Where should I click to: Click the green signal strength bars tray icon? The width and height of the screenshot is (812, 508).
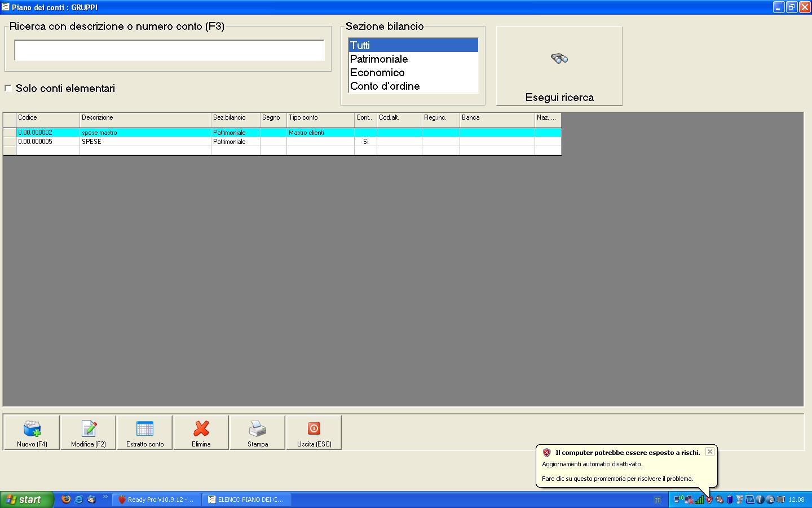[x=699, y=500]
